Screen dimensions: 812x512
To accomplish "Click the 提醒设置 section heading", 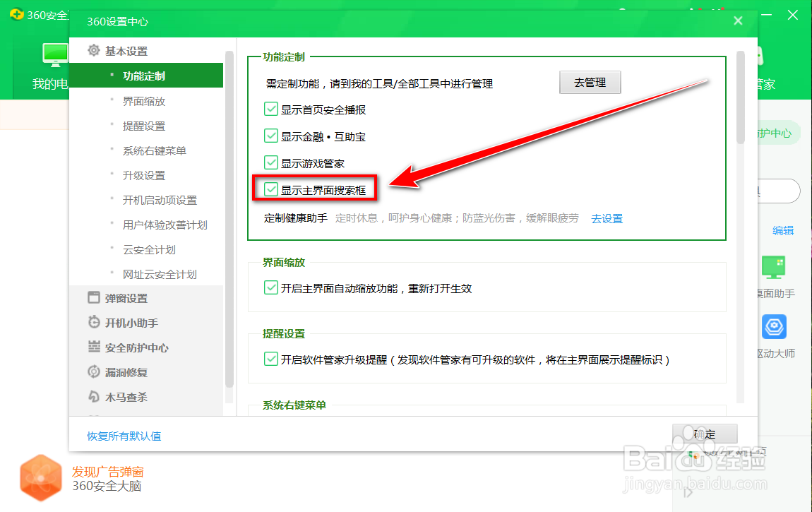I will (283, 334).
